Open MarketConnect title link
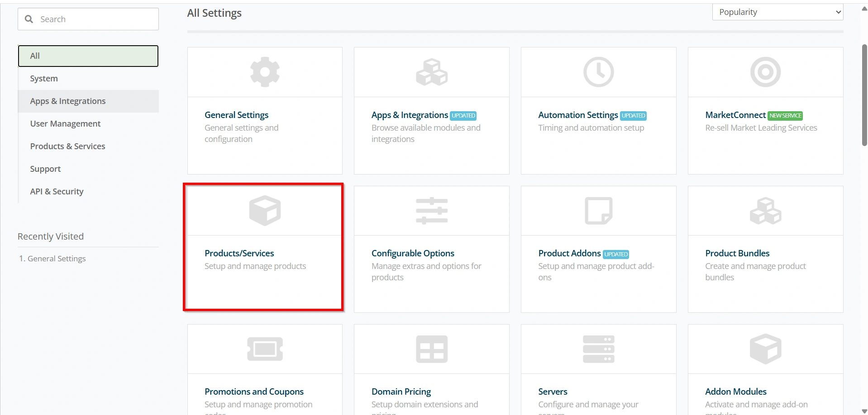This screenshot has width=868, height=415. point(735,115)
